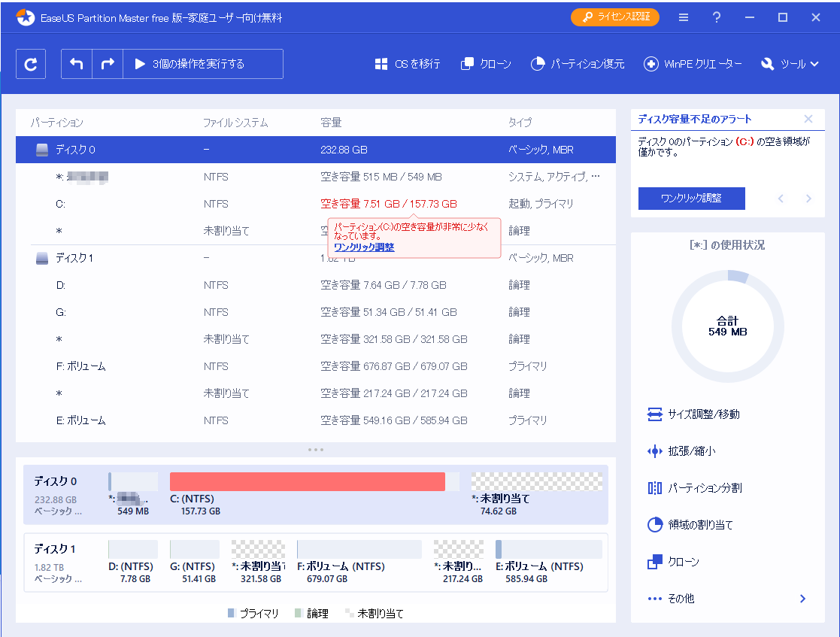The height and width of the screenshot is (637, 840).
Task: Click the ファイルシステム column header
Action: tap(235, 123)
